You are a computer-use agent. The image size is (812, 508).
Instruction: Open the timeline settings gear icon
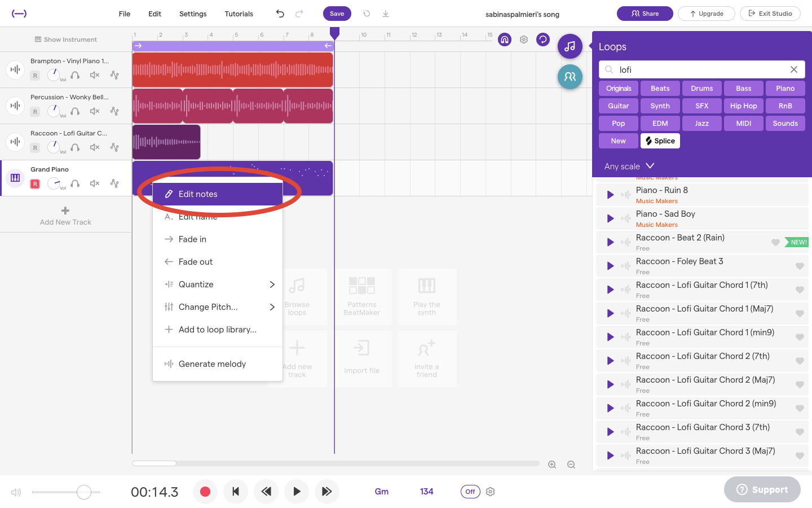(x=524, y=40)
